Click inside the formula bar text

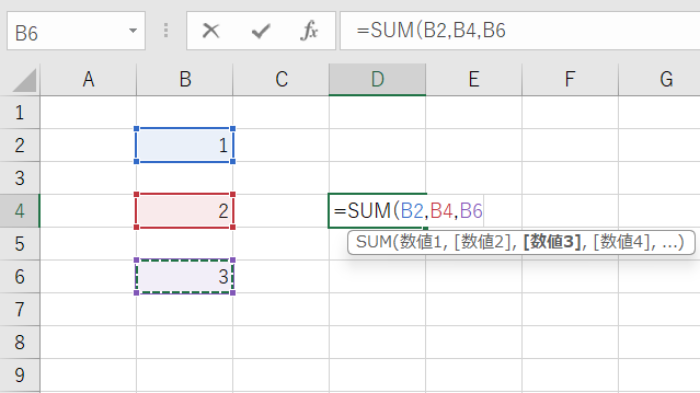520,31
